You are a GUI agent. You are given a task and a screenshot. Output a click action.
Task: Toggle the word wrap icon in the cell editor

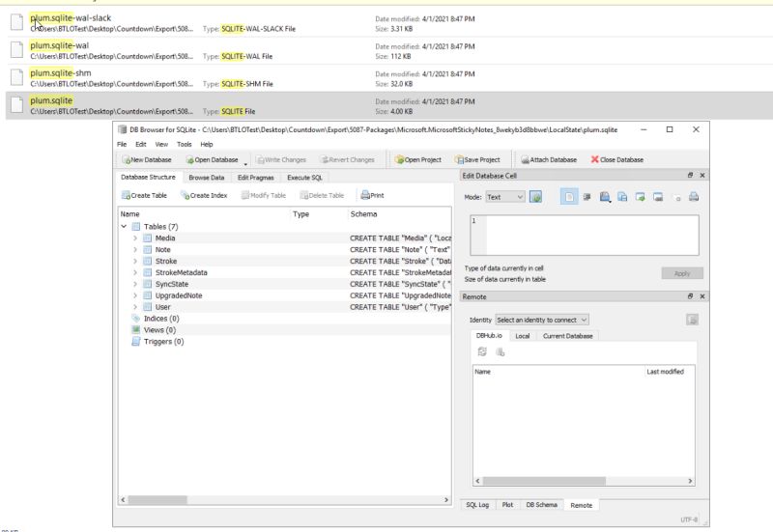[587, 197]
